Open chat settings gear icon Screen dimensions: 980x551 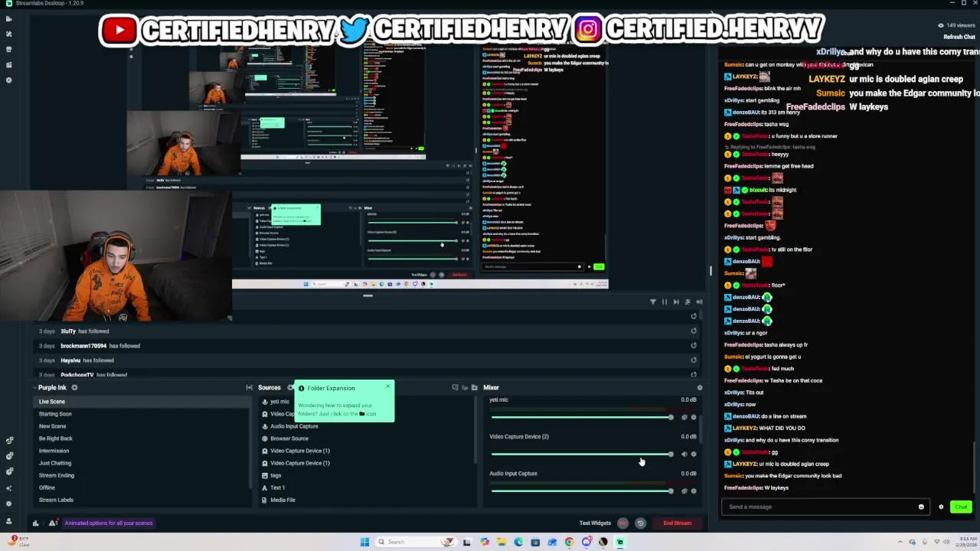pyautogui.click(x=941, y=507)
